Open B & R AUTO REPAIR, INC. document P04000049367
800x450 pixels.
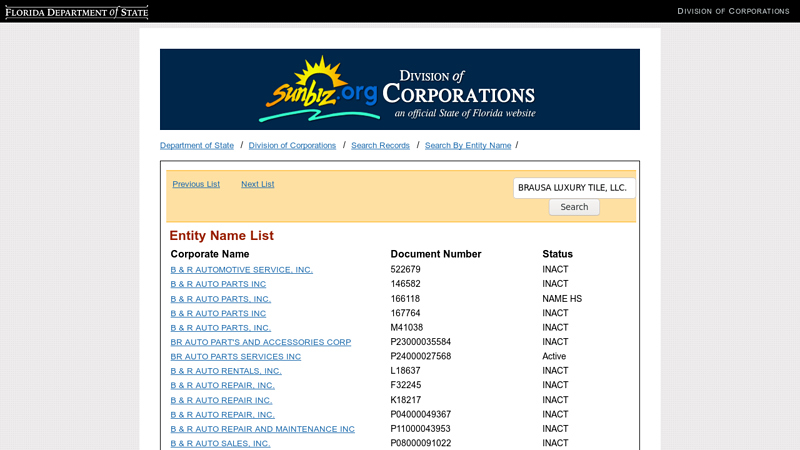[222, 414]
